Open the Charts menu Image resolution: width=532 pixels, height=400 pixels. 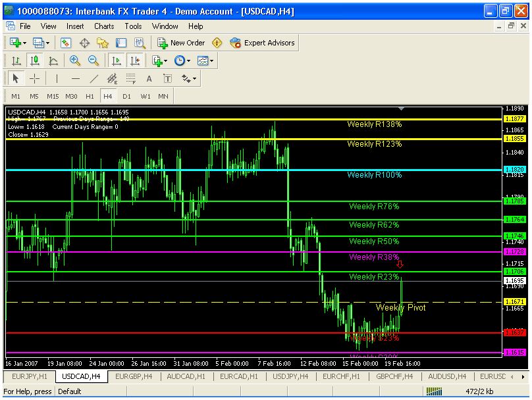click(104, 26)
